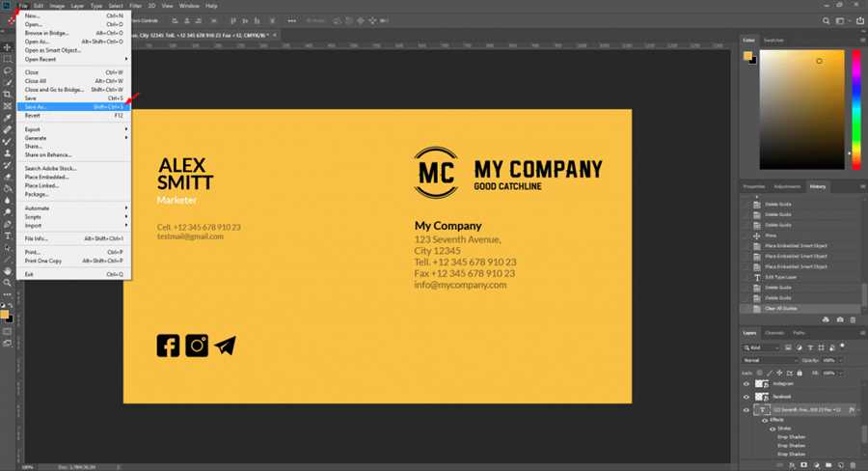Click the Instagram icon on the business card
868x471 pixels.
coord(197,346)
